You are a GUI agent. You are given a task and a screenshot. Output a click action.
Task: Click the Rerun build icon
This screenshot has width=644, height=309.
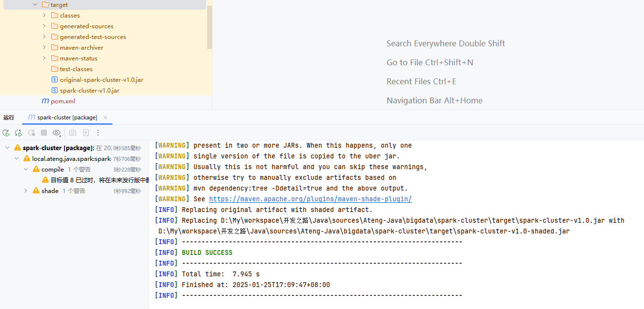click(6, 133)
